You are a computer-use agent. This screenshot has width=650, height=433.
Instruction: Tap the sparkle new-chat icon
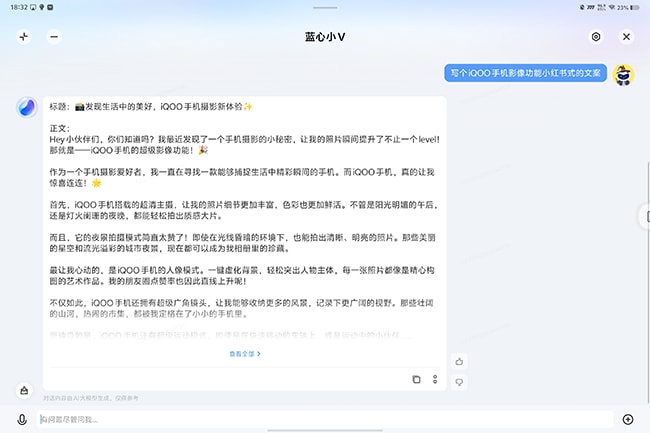coord(24,37)
